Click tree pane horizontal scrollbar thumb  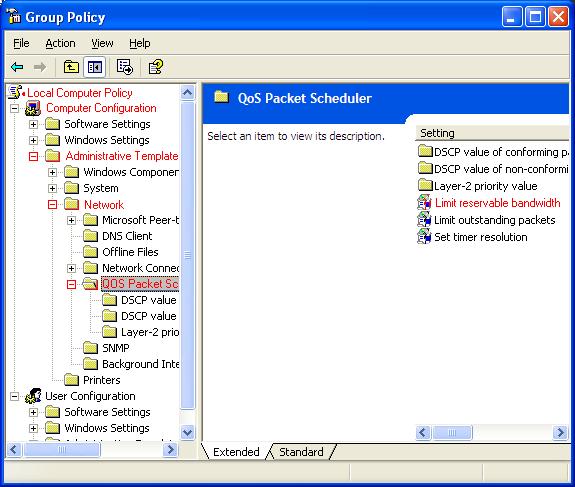click(62, 449)
